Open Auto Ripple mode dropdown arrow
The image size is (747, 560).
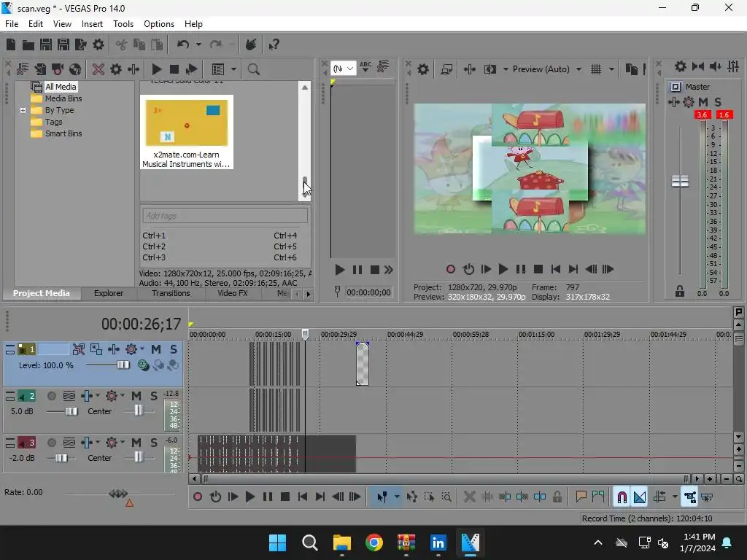click(675, 497)
